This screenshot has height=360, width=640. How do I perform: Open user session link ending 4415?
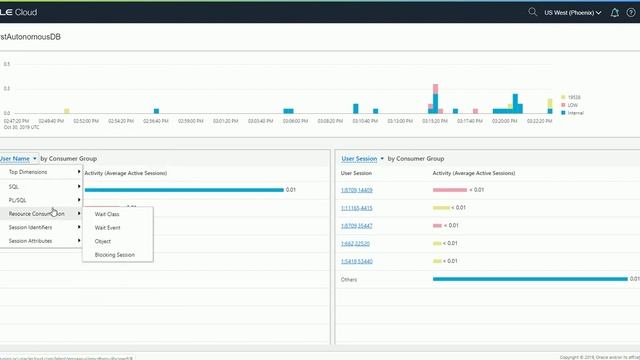coord(356,208)
